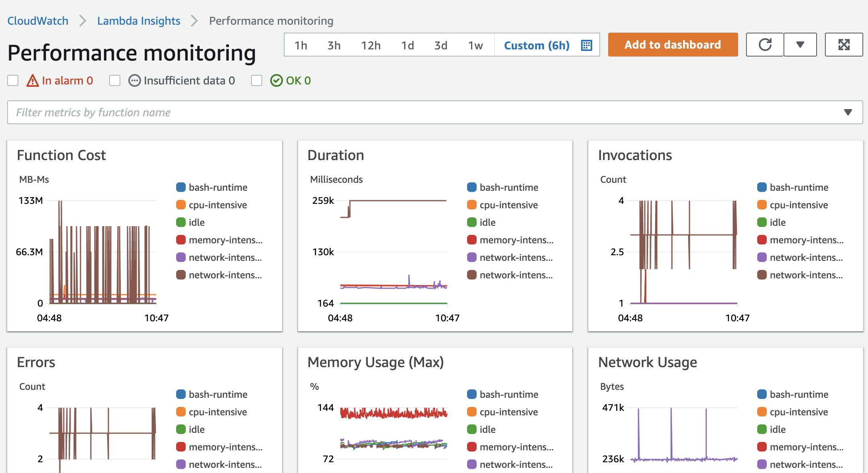The width and height of the screenshot is (868, 473).
Task: Enable the Insufficient data 0 checkbox
Action: [116, 81]
